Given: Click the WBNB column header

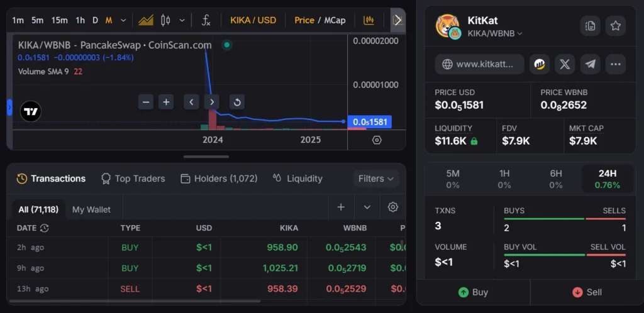Looking at the screenshot, I should coord(355,228).
